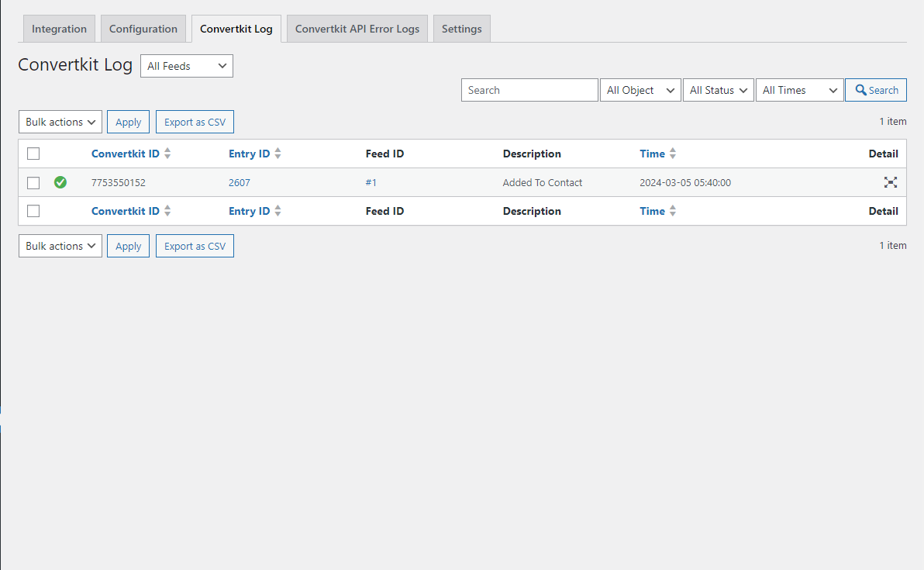Open the All Status filter dropdown

click(719, 90)
